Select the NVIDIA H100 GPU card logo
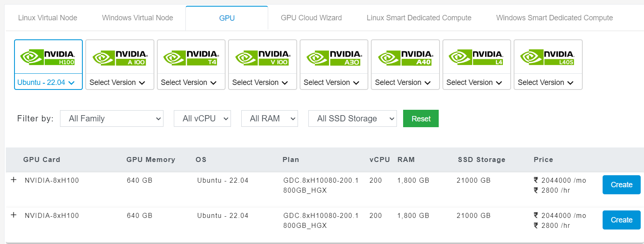Screen dimensions: 644x244 point(48,57)
